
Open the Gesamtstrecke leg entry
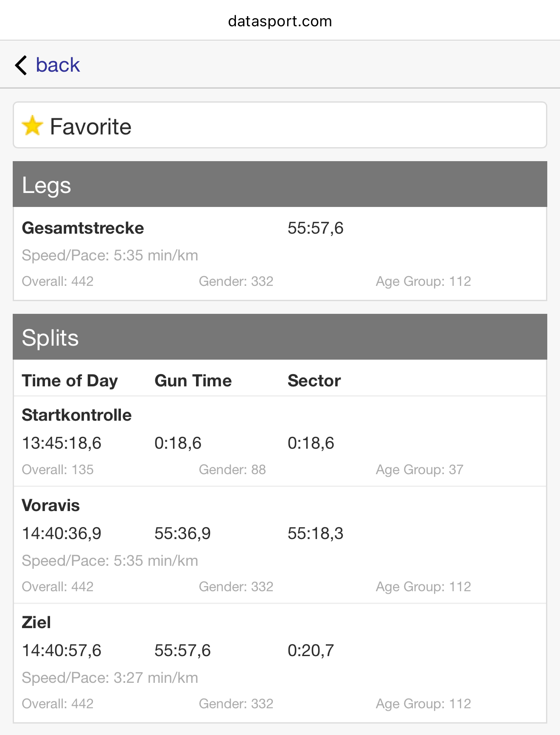83,228
